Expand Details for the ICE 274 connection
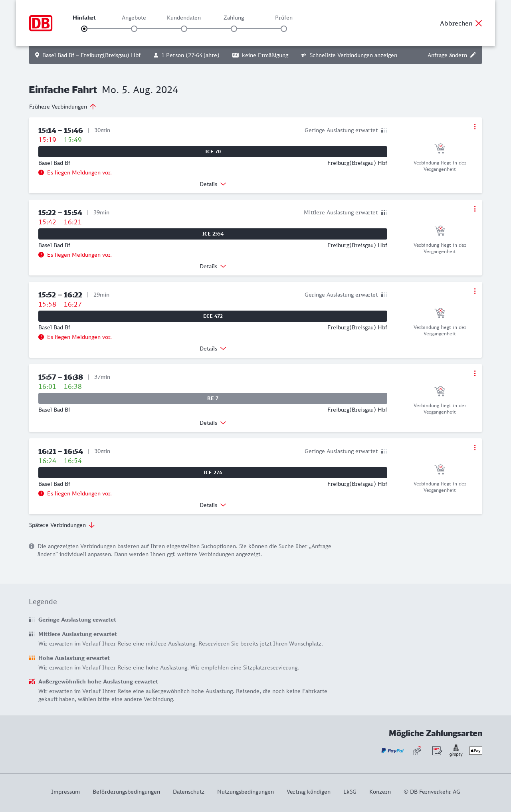Image resolution: width=511 pixels, height=812 pixels. coord(213,505)
